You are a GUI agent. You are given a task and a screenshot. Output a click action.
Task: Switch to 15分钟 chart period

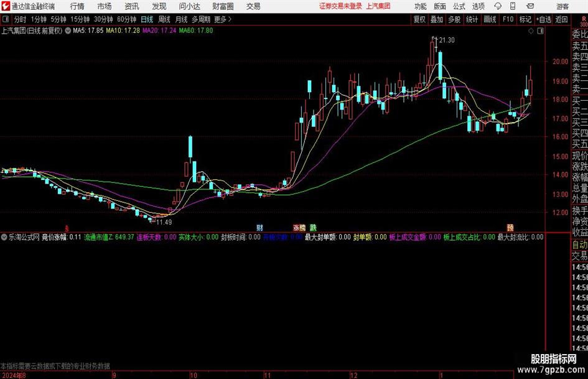coord(80,19)
